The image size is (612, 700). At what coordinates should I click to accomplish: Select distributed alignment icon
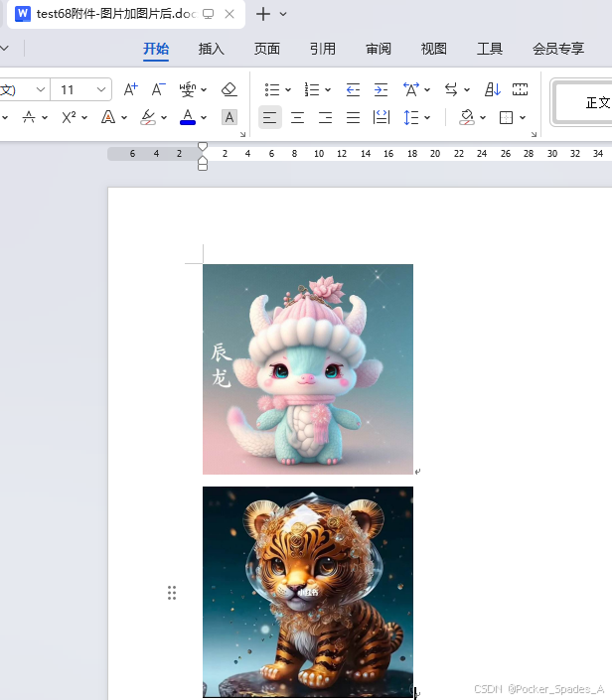coord(382,117)
